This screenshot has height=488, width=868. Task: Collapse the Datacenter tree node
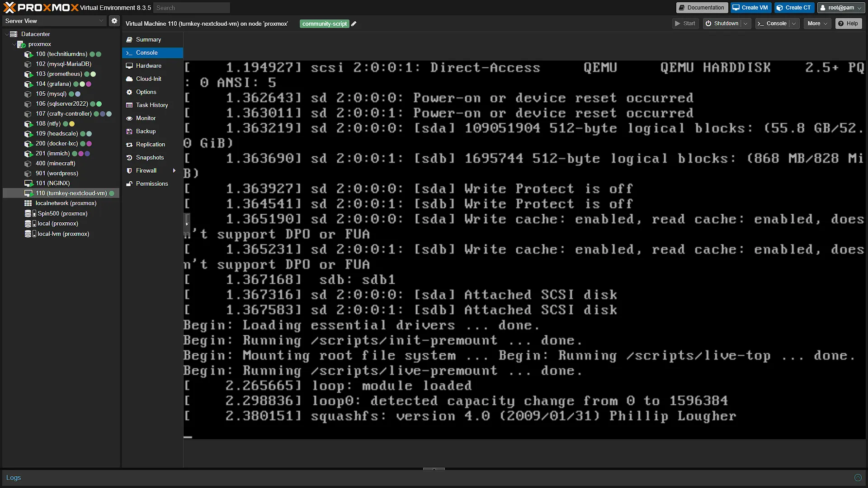coord(6,34)
